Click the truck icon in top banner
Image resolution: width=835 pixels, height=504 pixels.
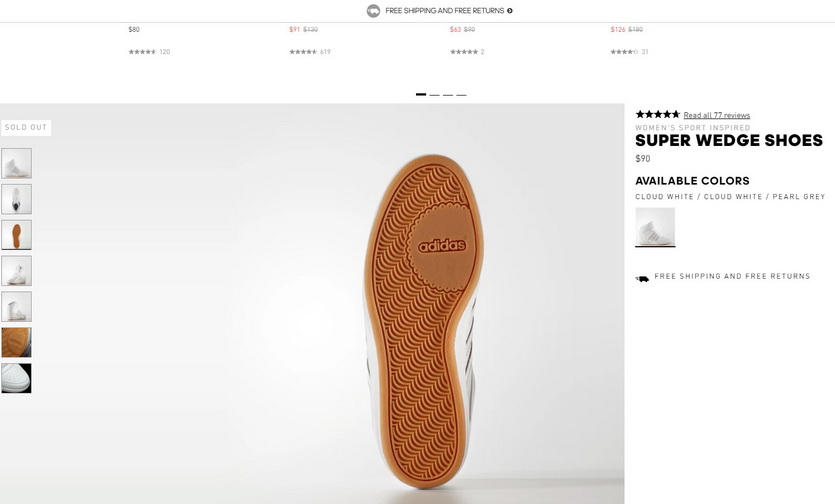click(x=373, y=11)
